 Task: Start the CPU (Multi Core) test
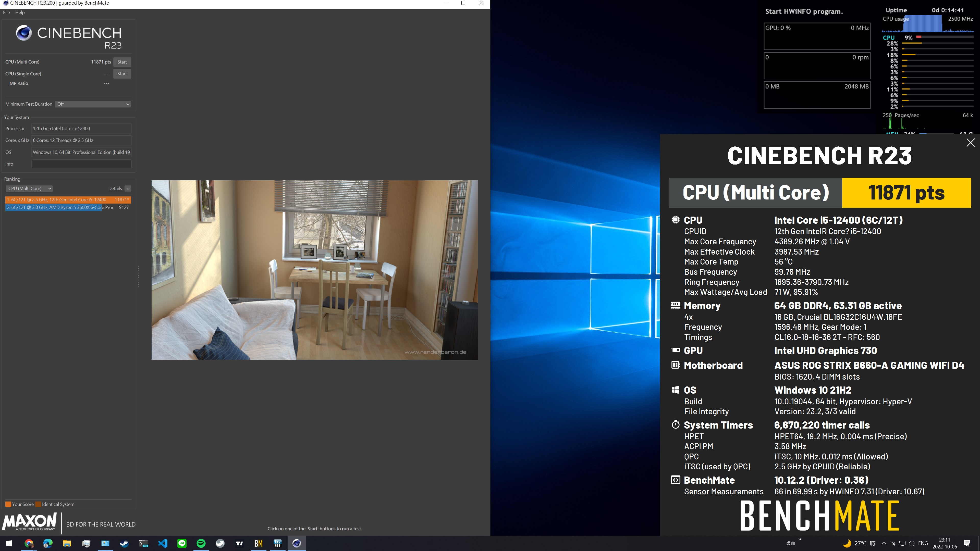pyautogui.click(x=122, y=62)
